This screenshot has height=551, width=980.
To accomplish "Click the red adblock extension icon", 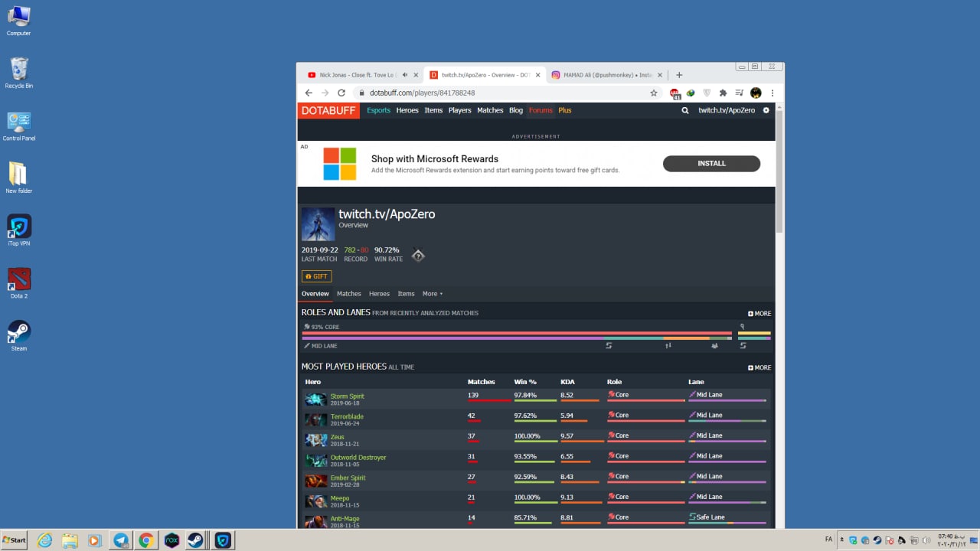I will [x=675, y=93].
